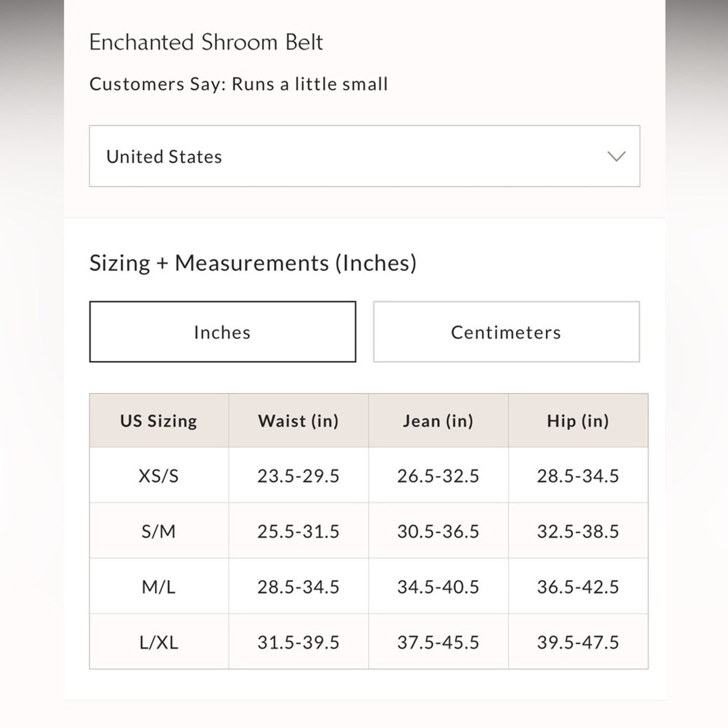Click the Hip (in) column header

(x=577, y=420)
